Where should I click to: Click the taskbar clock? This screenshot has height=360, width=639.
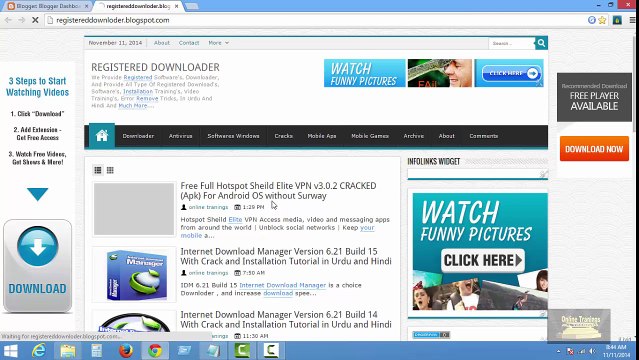[616, 351]
